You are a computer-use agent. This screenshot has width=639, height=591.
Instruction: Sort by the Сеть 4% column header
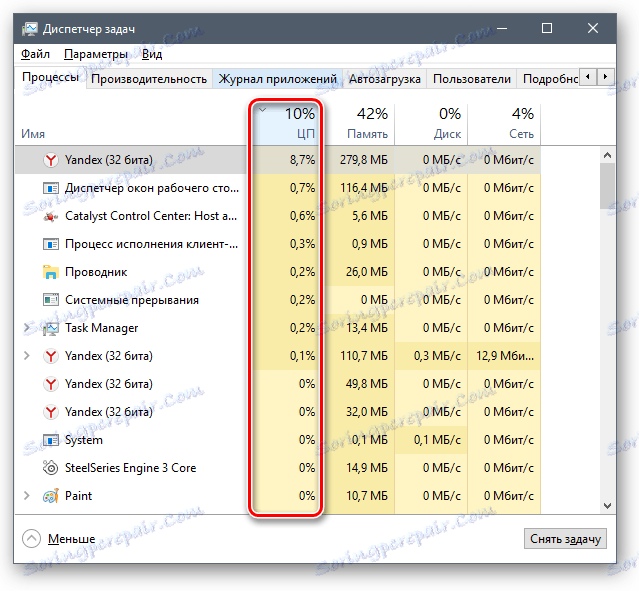(x=504, y=124)
